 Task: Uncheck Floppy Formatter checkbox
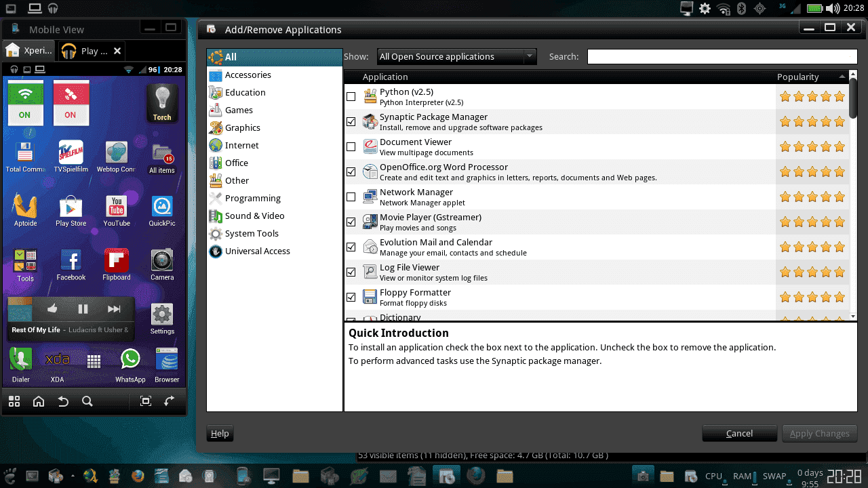[x=351, y=298]
